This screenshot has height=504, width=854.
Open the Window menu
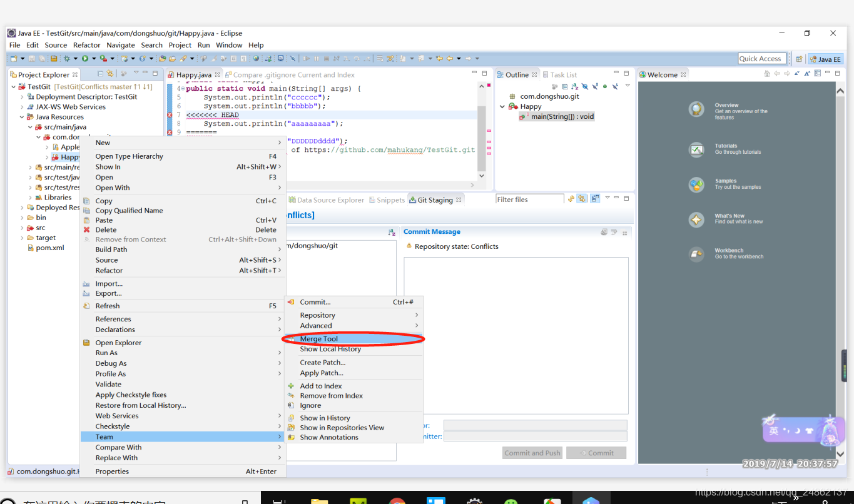click(229, 45)
